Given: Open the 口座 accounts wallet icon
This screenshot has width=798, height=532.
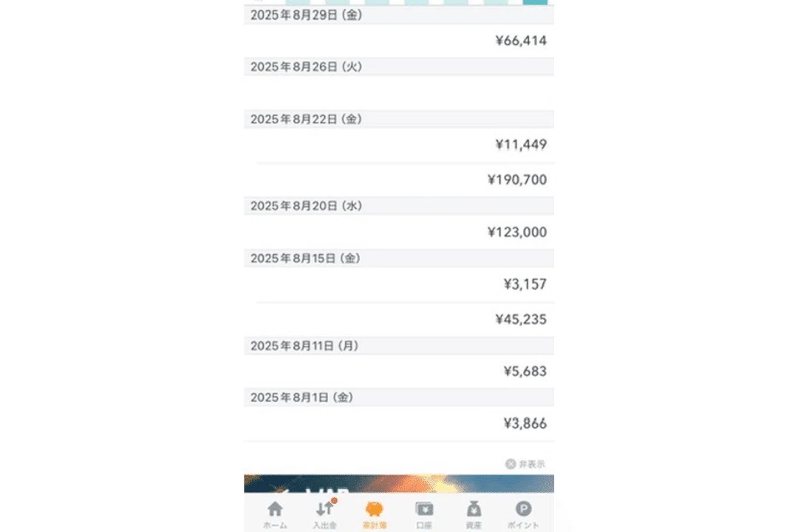Looking at the screenshot, I should coord(424,508).
